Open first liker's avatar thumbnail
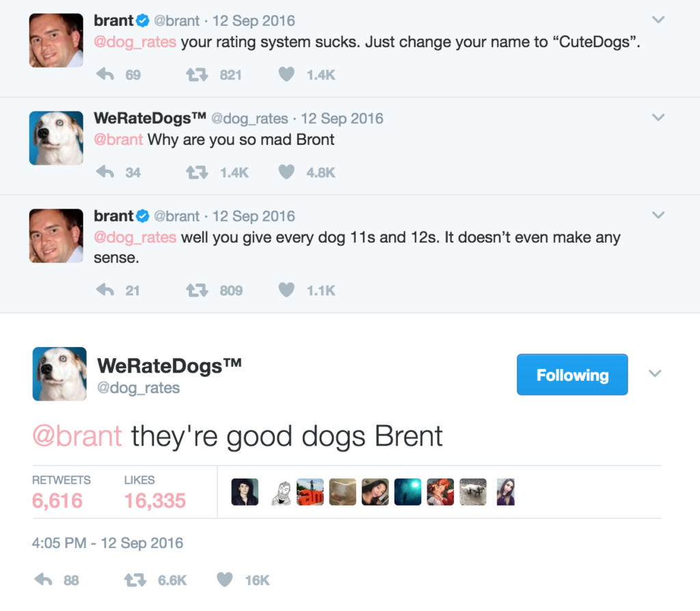700x611 pixels. [x=245, y=492]
